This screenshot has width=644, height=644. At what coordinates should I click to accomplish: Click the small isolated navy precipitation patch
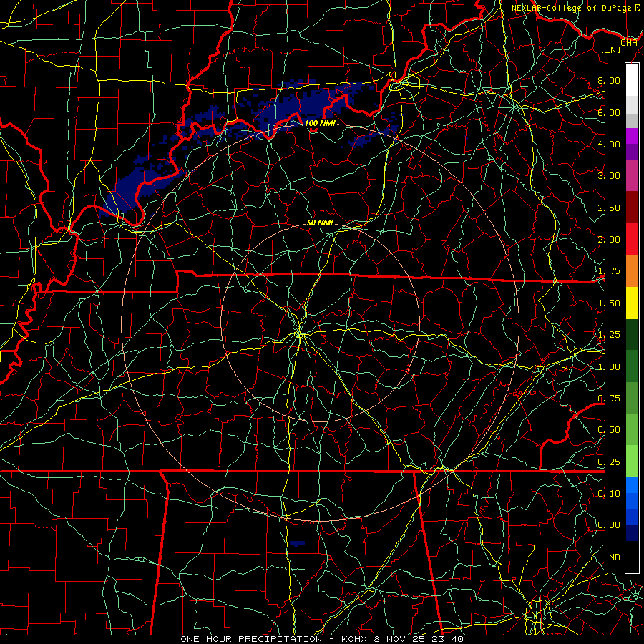coord(297,544)
